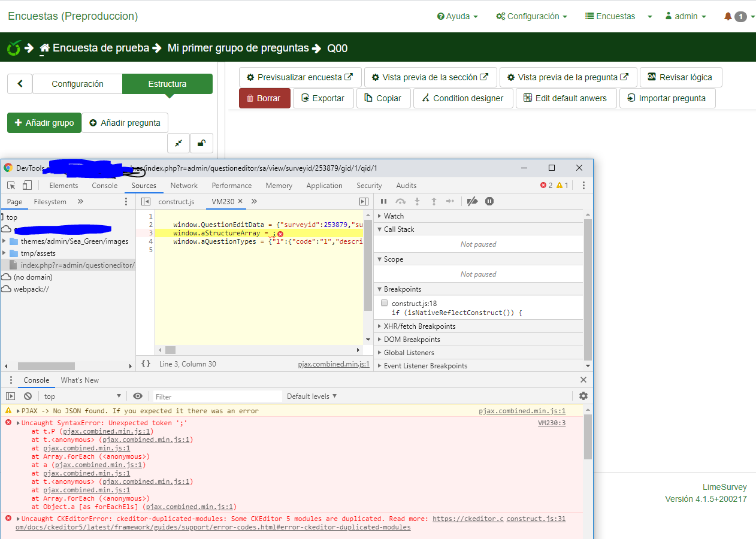756x539 pixels.
Task: Open the Default levels dropdown
Action: pos(312,396)
